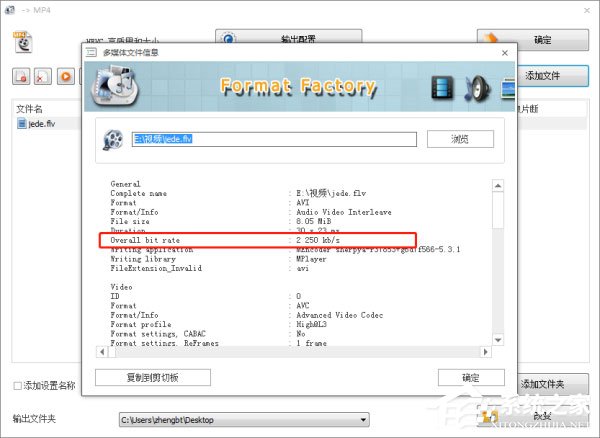Image resolution: width=600 pixels, height=438 pixels.
Task: Click the picture icon at banner edge
Action: pyautogui.click(x=507, y=88)
